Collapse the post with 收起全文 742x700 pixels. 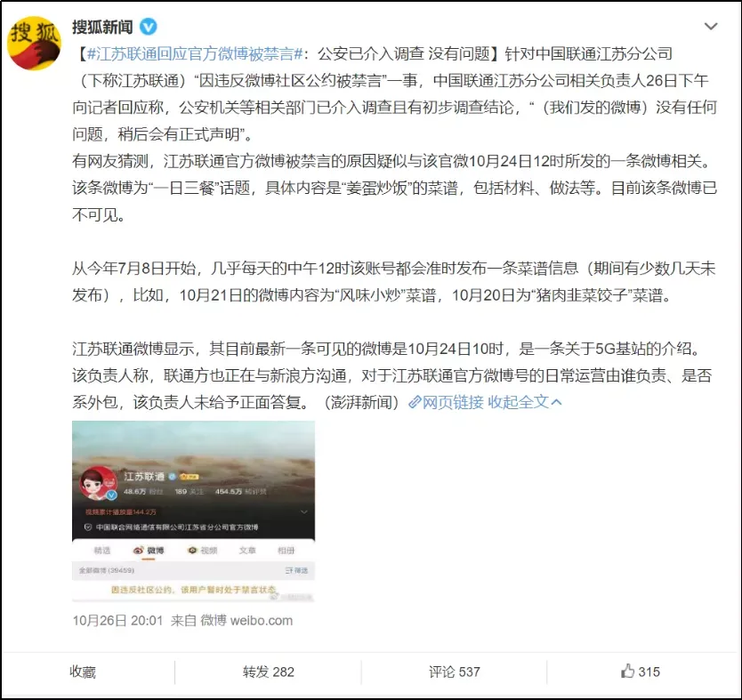(x=518, y=402)
